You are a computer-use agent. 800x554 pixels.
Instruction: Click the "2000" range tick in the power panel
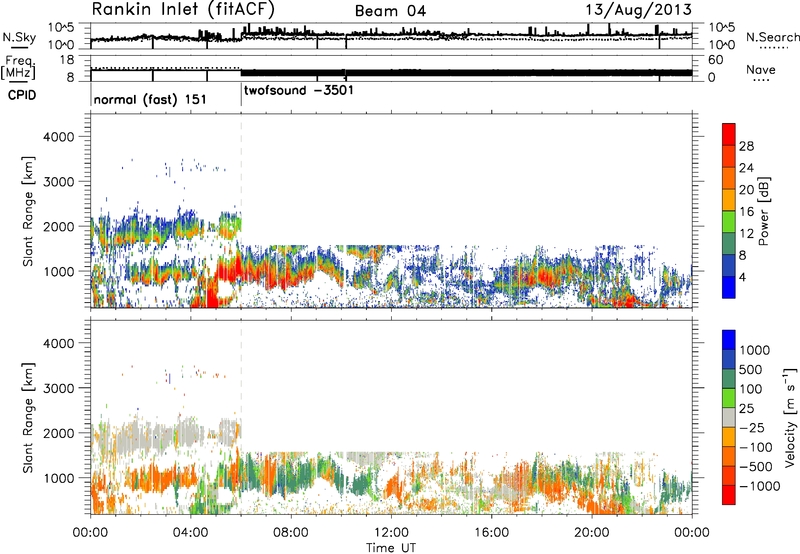point(59,226)
